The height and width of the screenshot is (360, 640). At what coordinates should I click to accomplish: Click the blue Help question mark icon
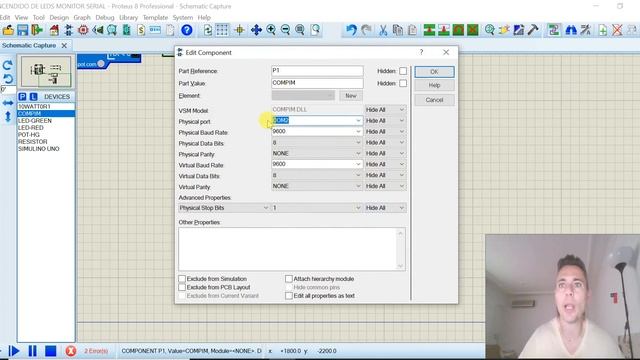[187, 30]
